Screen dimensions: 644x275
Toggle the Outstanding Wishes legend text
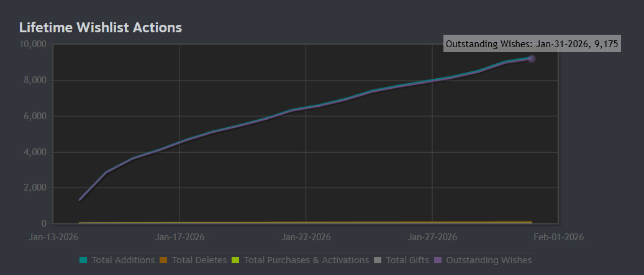[489, 260]
